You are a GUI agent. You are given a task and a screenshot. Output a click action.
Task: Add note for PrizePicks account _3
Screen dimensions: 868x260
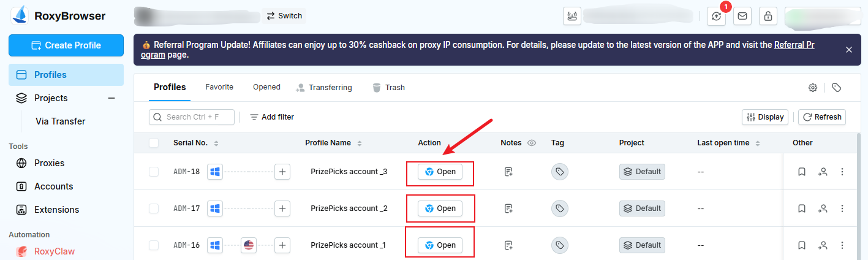[x=508, y=172]
